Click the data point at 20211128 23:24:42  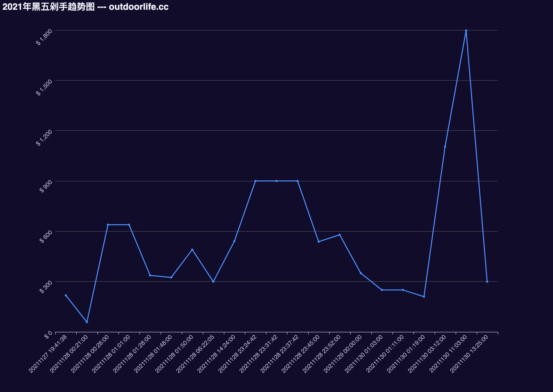[x=255, y=181]
